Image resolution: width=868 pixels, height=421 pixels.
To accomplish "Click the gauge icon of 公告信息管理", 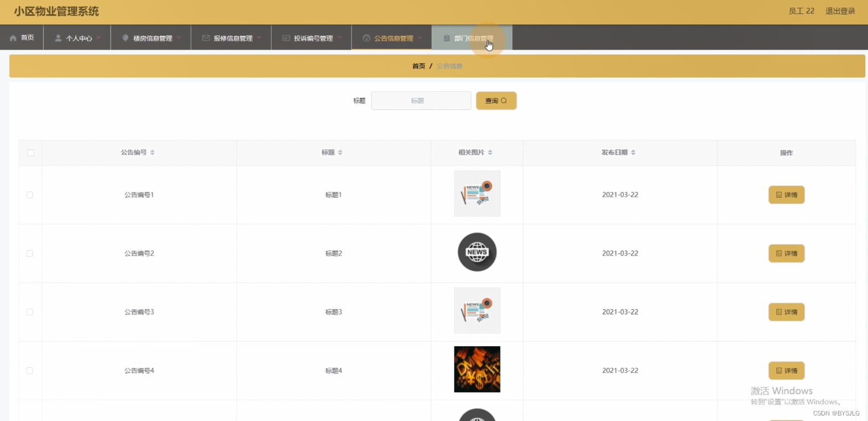I will pyautogui.click(x=366, y=38).
